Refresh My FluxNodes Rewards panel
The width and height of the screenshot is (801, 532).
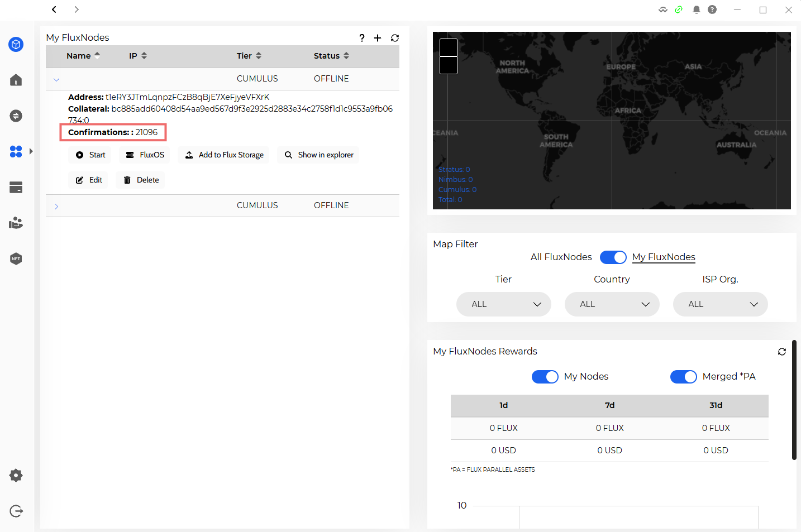click(x=781, y=352)
